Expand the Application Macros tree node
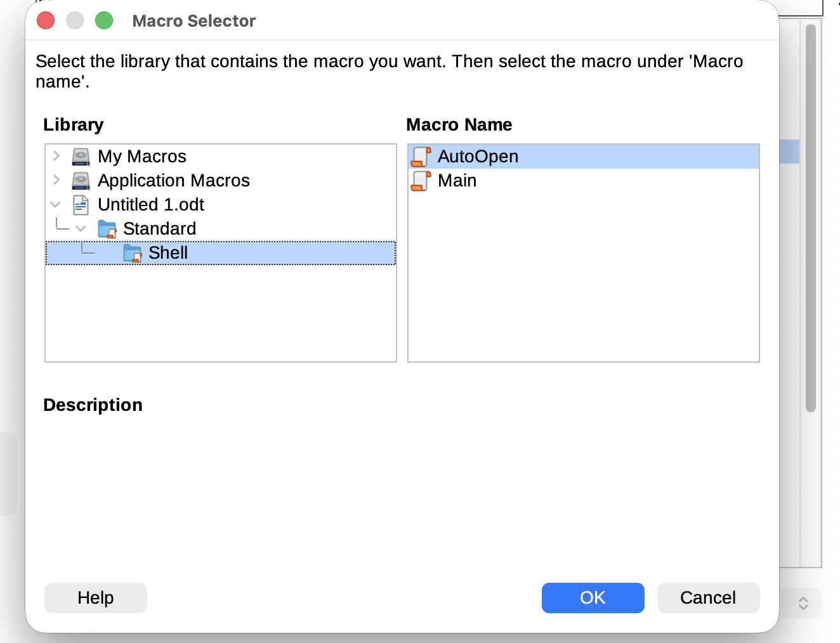Viewport: 840px width, 643px height. (x=56, y=180)
